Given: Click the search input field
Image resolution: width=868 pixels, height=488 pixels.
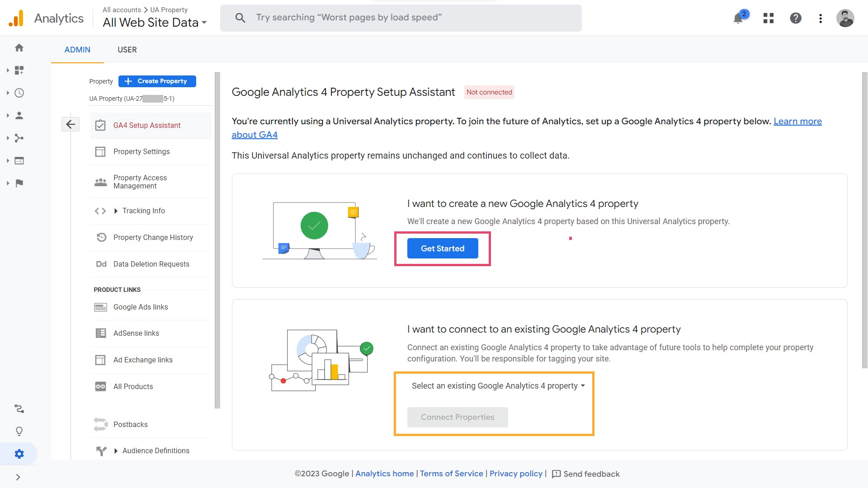Looking at the screenshot, I should tap(401, 18).
